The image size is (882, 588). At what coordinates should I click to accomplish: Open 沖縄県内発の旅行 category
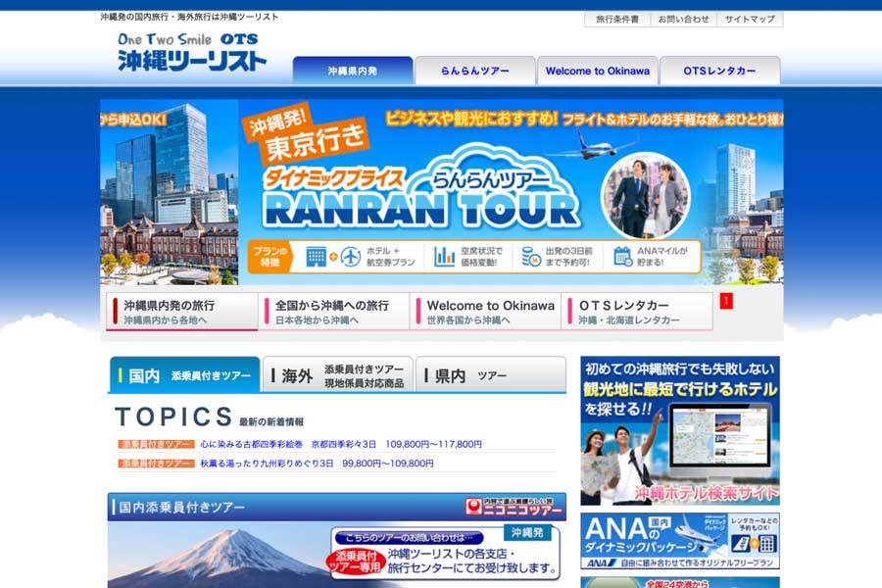pos(181,312)
